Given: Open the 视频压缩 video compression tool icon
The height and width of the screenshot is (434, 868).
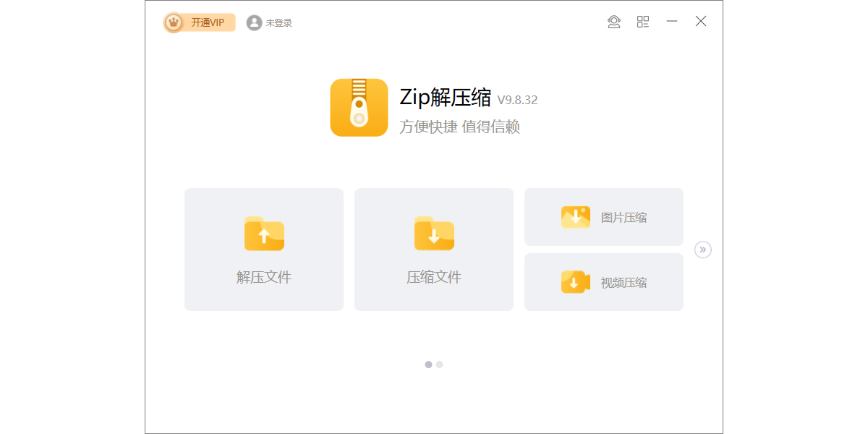Looking at the screenshot, I should point(574,281).
